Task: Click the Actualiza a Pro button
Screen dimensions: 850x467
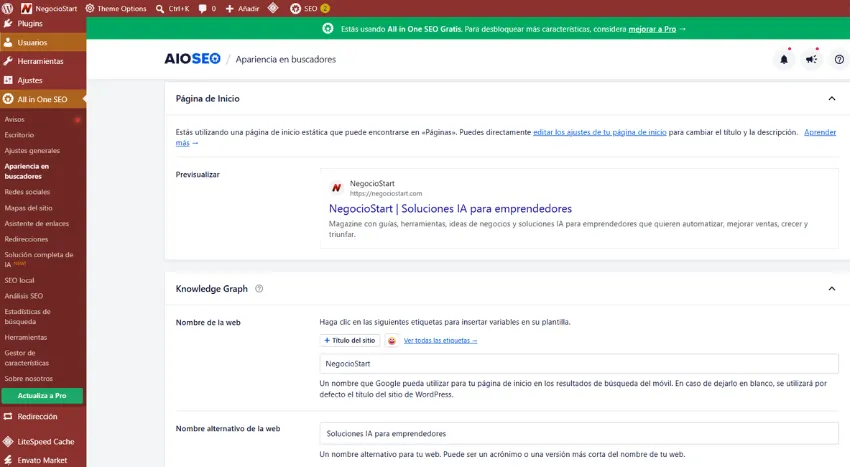Action: [42, 396]
